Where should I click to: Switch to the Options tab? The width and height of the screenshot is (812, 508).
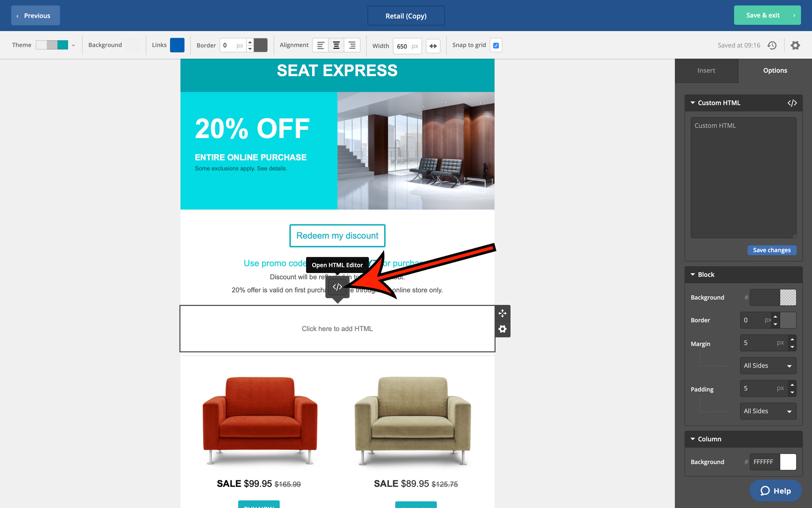pos(775,70)
